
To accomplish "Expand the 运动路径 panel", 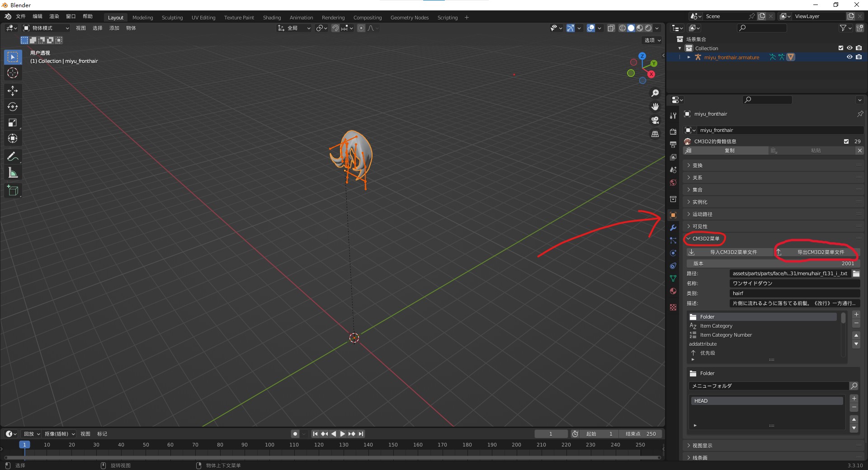I will (773, 214).
